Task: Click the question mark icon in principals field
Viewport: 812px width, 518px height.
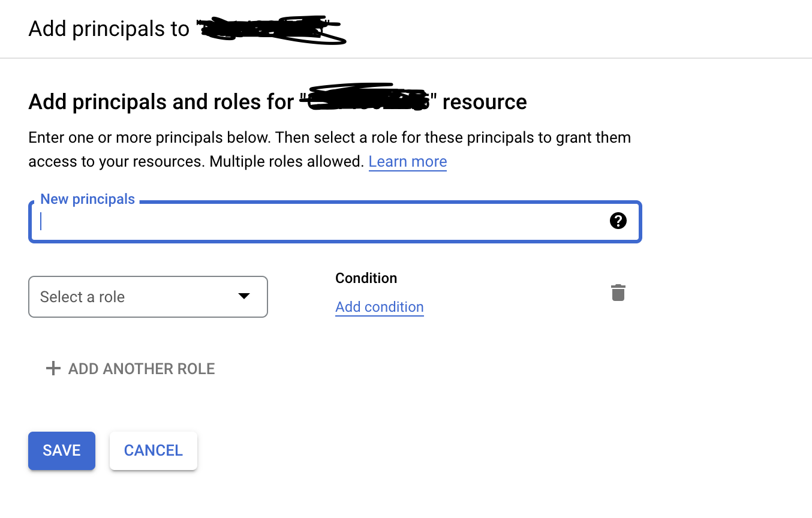Action: pos(618,221)
